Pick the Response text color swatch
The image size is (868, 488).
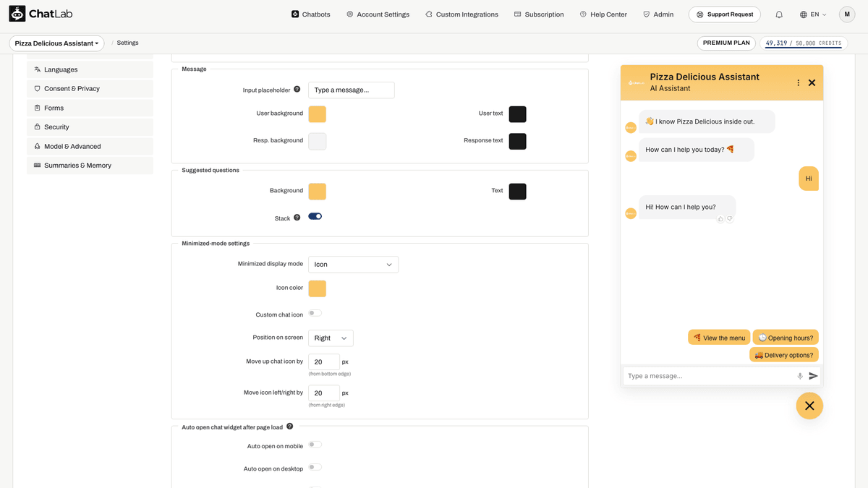tap(517, 141)
